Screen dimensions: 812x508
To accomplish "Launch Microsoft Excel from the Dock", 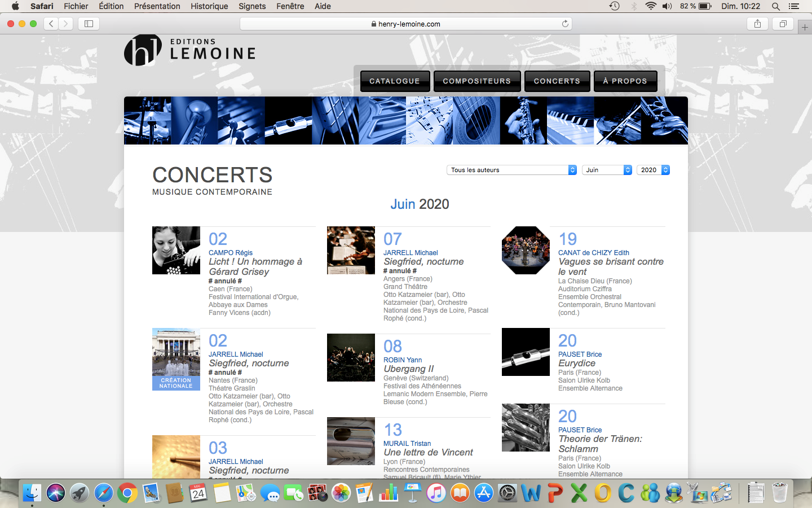I will point(579,493).
